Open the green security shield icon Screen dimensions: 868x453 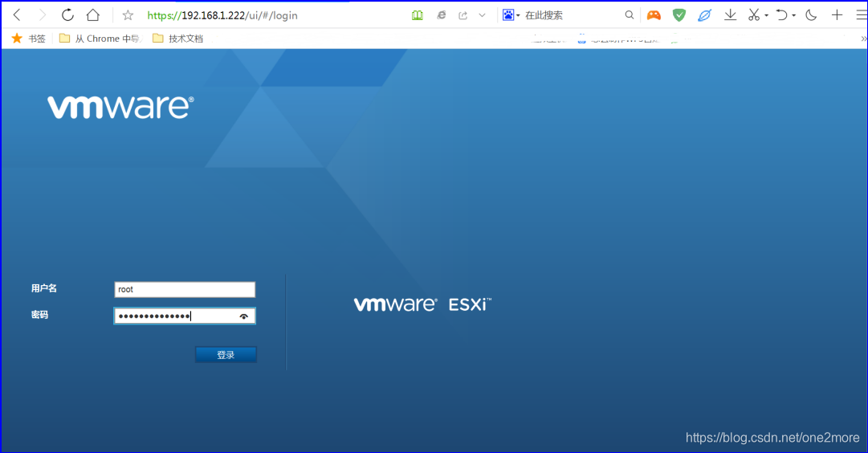click(679, 15)
